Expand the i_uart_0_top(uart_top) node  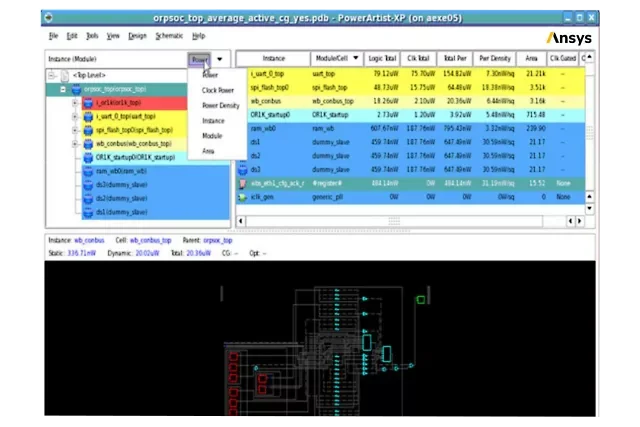click(75, 117)
